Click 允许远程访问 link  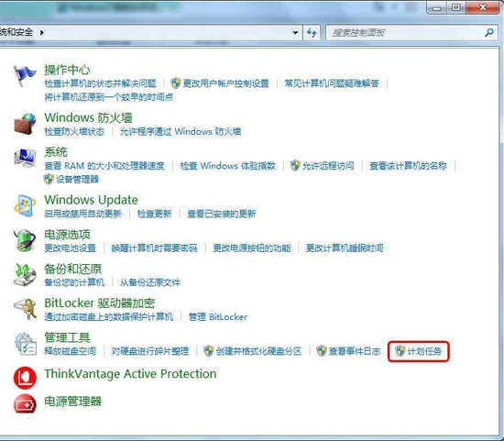click(x=328, y=166)
